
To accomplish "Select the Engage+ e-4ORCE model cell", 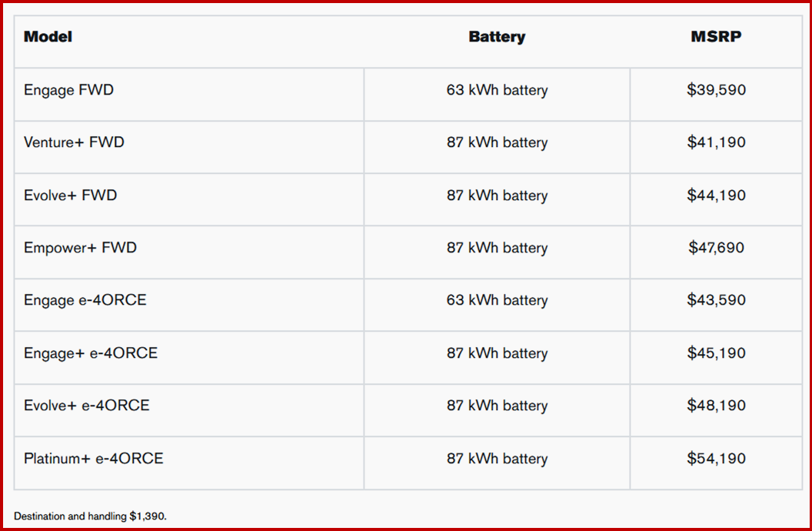I will (91, 353).
